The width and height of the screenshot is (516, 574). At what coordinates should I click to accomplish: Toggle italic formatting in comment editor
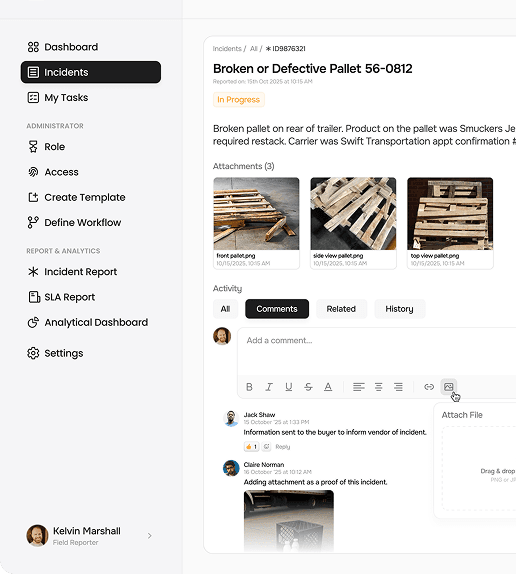[x=269, y=387]
